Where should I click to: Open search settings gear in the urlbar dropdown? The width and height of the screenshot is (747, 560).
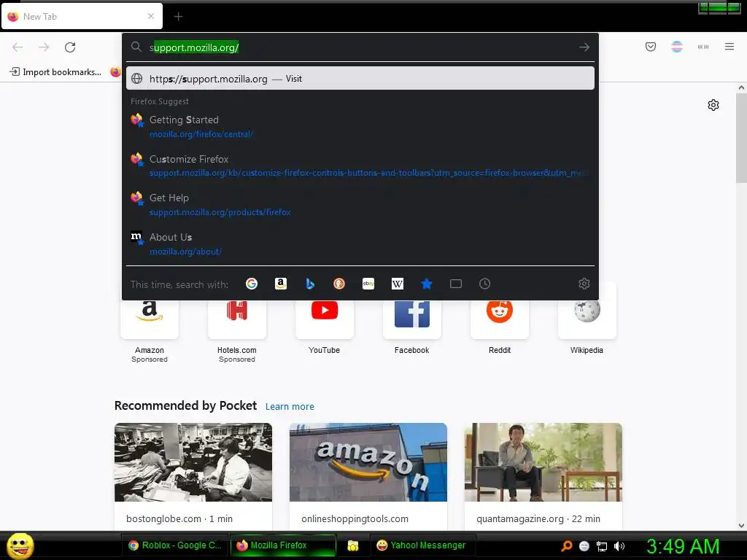coord(584,284)
